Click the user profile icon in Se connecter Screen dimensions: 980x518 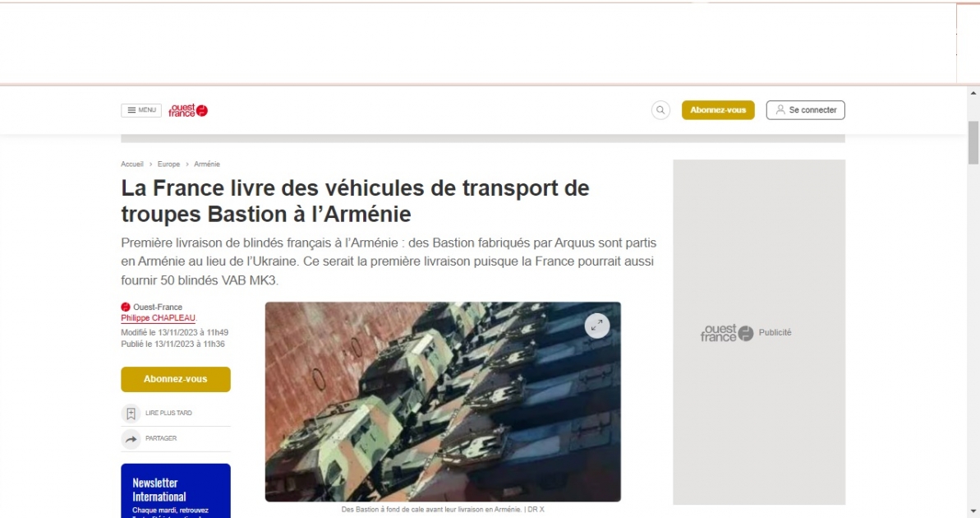(x=780, y=109)
